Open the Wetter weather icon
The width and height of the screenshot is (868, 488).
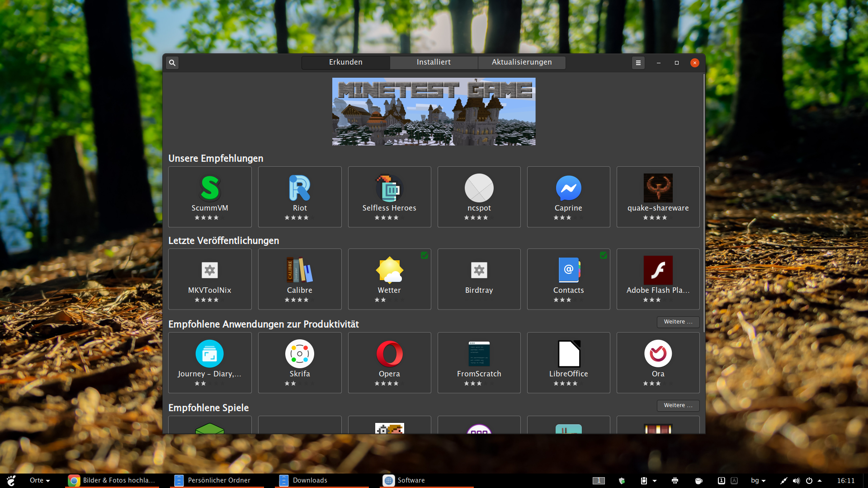[x=389, y=270]
